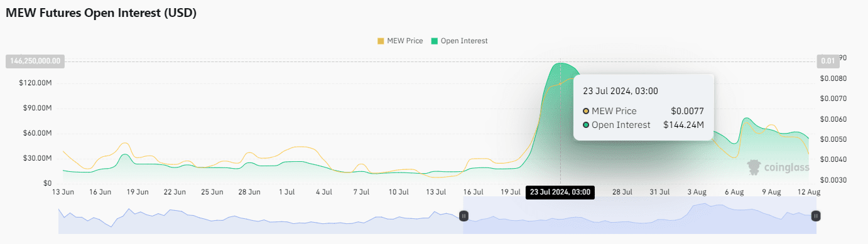The width and height of the screenshot is (868, 244).
Task: Click the $0.0070 right axis label
Action: pyautogui.click(x=833, y=98)
